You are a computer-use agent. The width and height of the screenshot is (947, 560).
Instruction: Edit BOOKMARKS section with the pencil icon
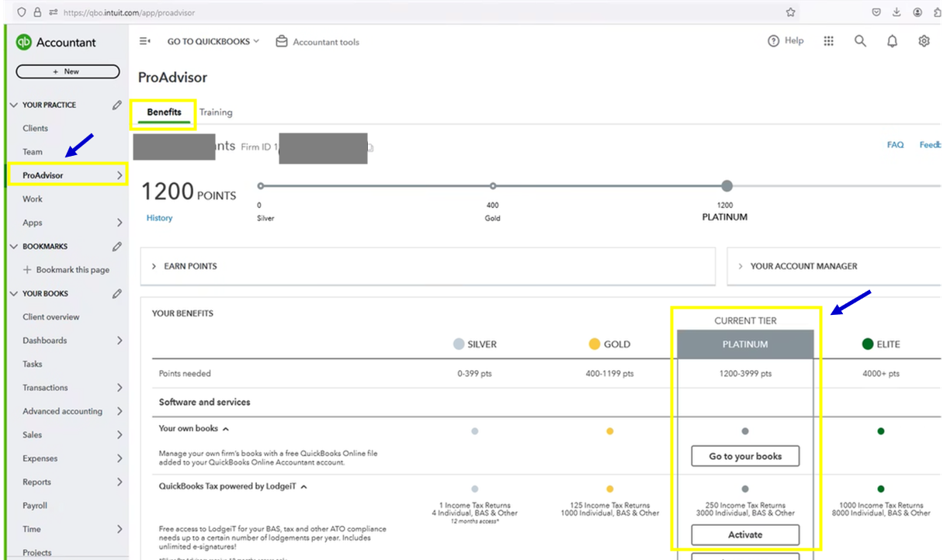click(x=116, y=247)
